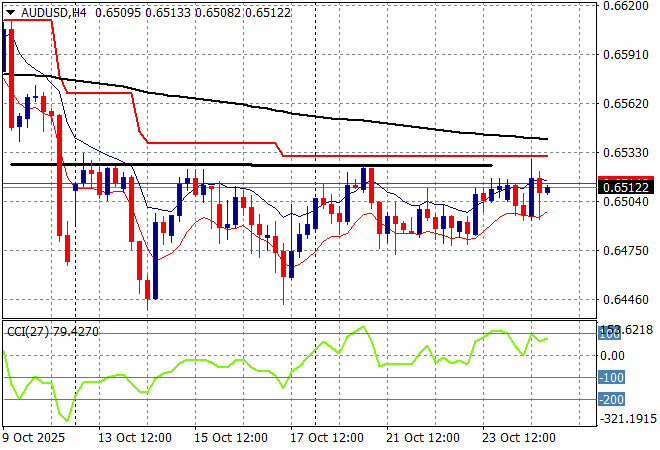Click the 0.64750 price scale label

pos(626,250)
